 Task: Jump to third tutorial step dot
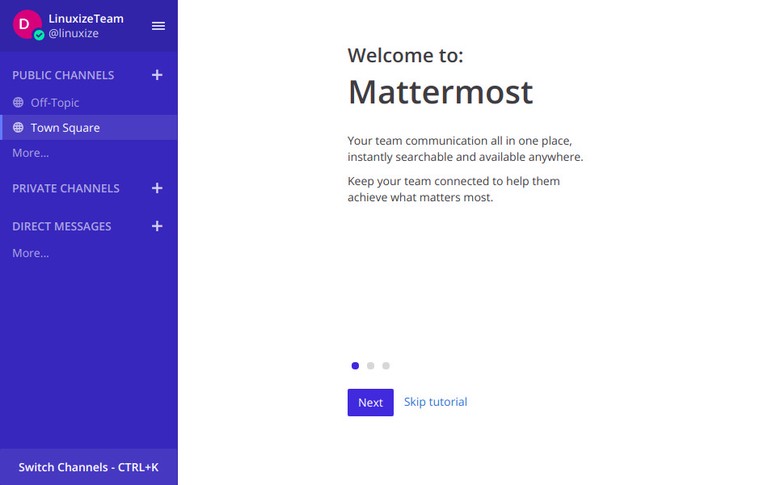point(386,365)
